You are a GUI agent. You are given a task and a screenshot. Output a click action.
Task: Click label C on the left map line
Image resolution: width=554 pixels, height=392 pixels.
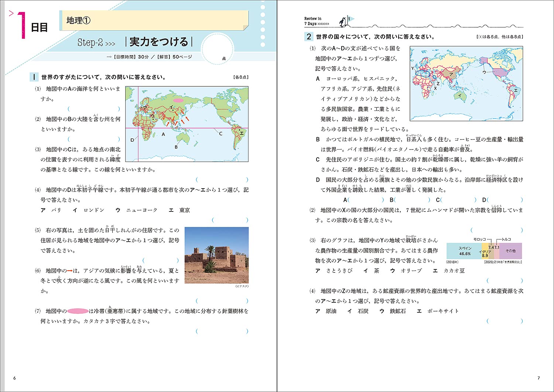click(220, 134)
